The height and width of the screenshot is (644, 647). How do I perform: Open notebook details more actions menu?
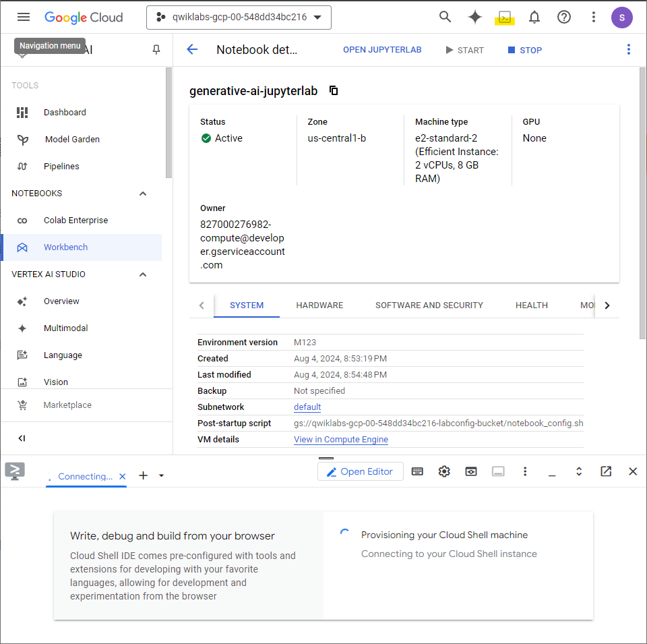click(628, 49)
